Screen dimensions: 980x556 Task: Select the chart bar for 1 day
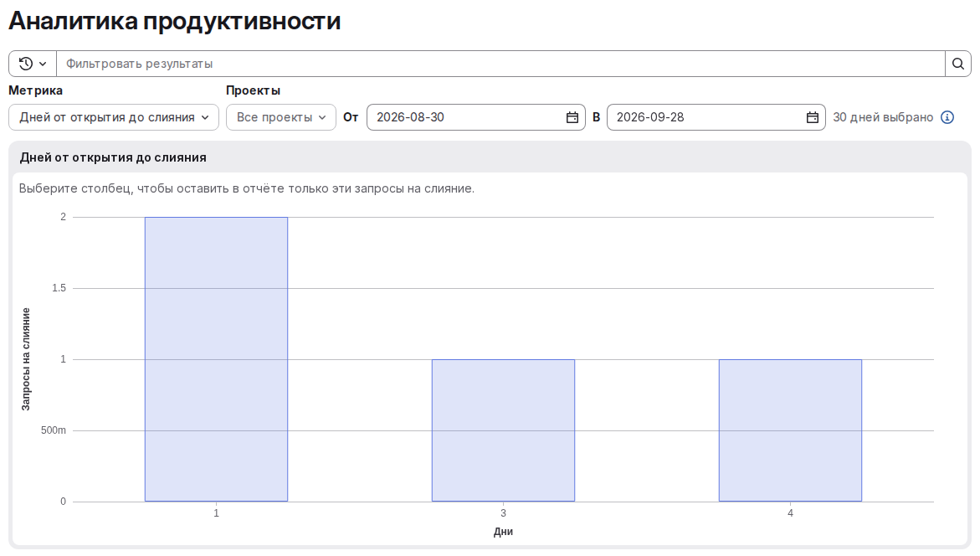(x=216, y=359)
